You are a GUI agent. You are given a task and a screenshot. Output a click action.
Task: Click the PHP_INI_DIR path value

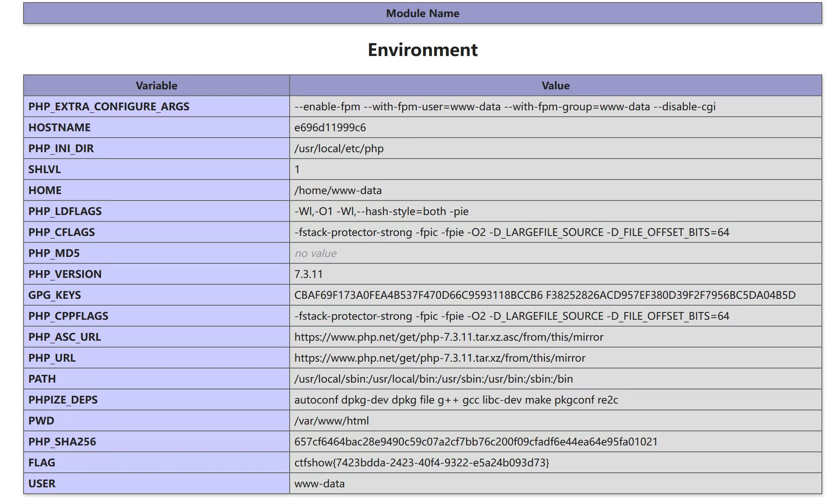click(339, 148)
